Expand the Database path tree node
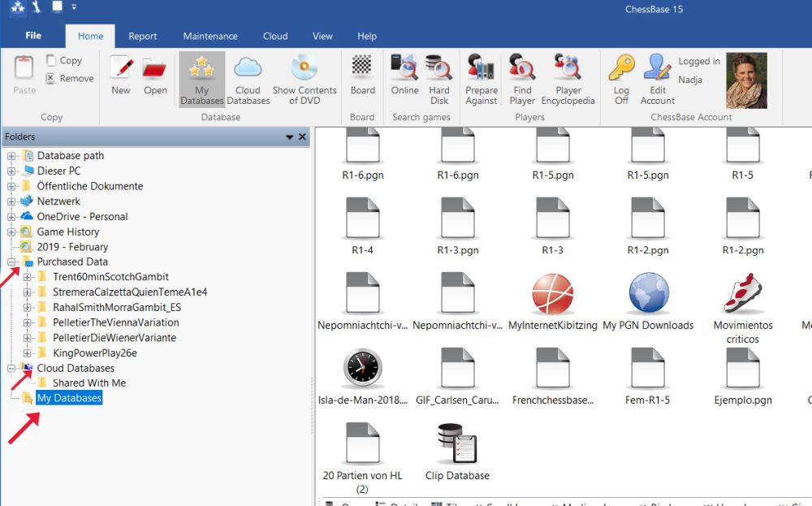 click(11, 156)
